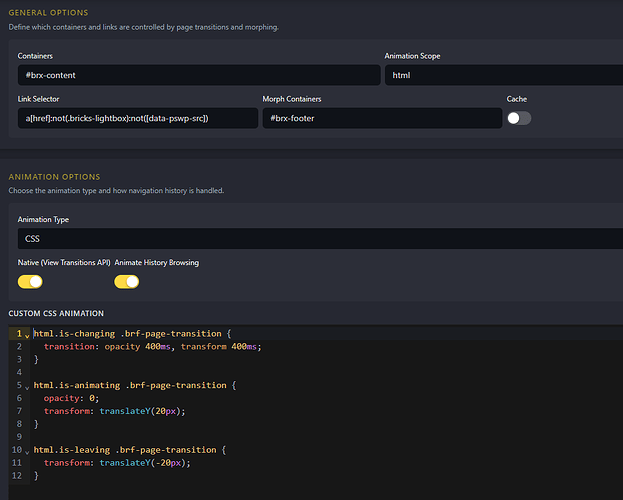Place cursor on opacity: 0 code line
The image size is (623, 500).
(71, 398)
